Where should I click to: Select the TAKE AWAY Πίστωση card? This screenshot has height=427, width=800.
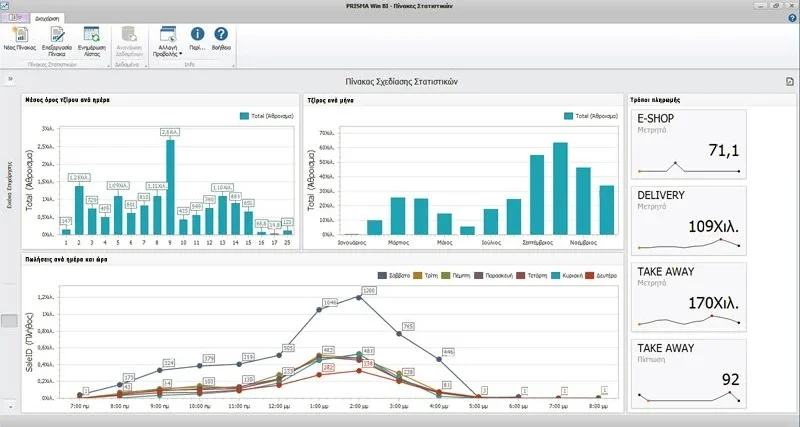[688, 373]
